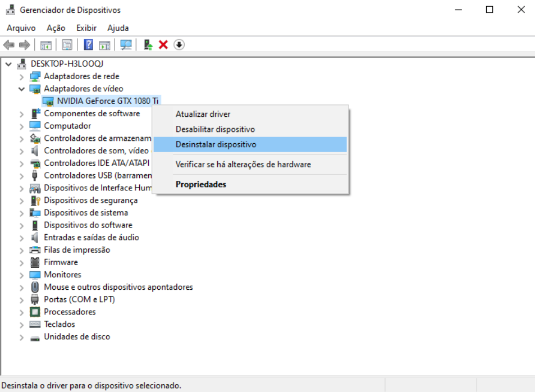Click the back navigation arrow icon
Screen dimensions: 535x392
[x=8, y=44]
